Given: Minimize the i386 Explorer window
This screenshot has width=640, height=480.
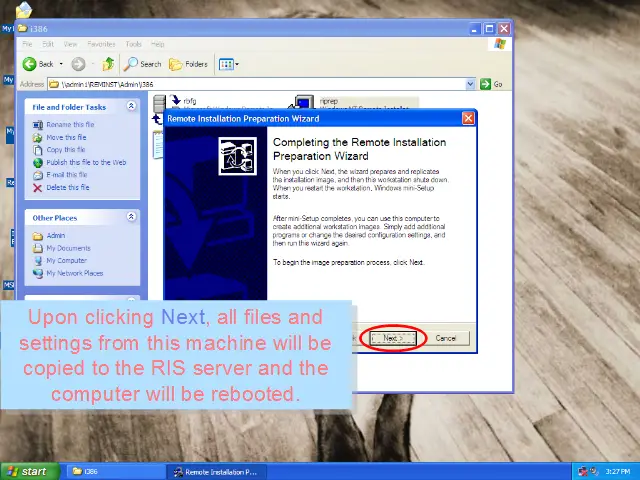Looking at the screenshot, I should coord(474,29).
